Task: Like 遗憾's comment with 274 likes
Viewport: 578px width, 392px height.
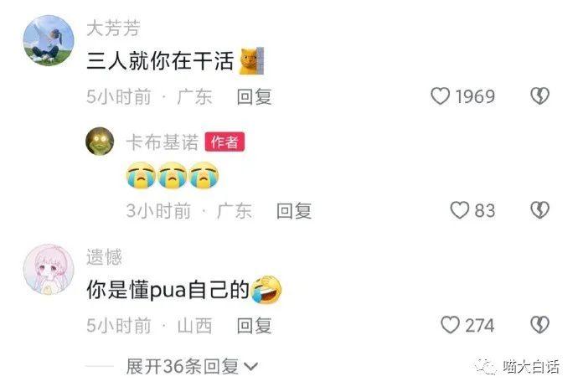Action: tap(450, 325)
